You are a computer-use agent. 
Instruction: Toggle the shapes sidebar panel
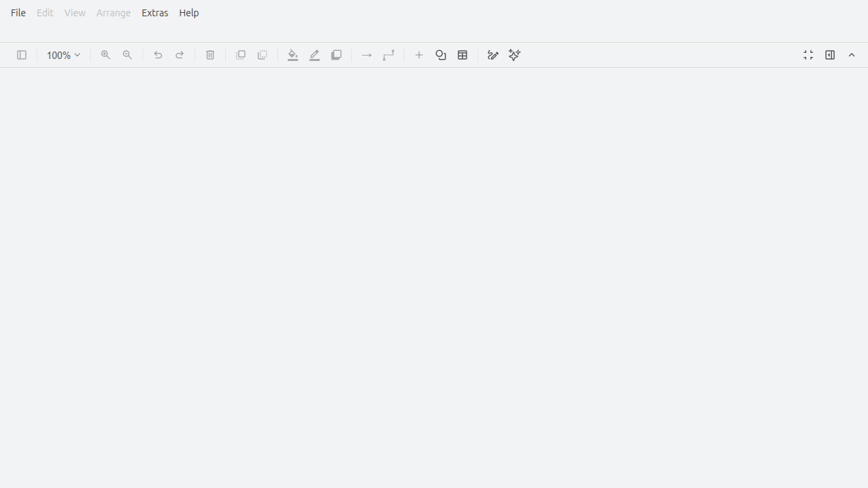22,55
